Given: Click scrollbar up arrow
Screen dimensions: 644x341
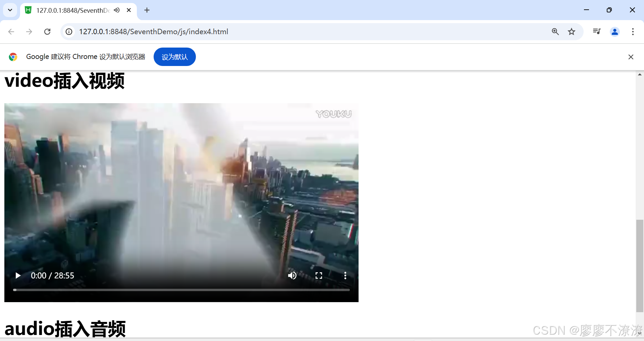Looking at the screenshot, I should [x=640, y=74].
